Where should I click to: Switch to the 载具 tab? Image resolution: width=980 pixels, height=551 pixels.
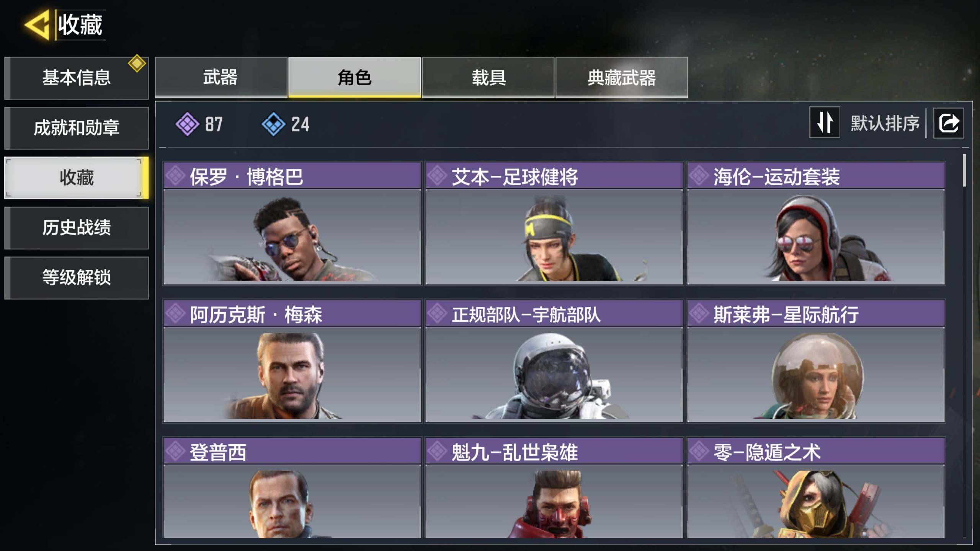[x=488, y=77]
